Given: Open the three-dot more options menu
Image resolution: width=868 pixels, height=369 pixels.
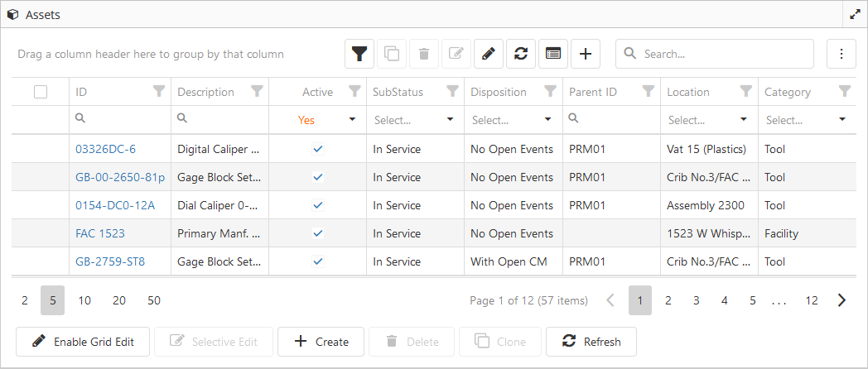Looking at the screenshot, I should click(x=841, y=54).
